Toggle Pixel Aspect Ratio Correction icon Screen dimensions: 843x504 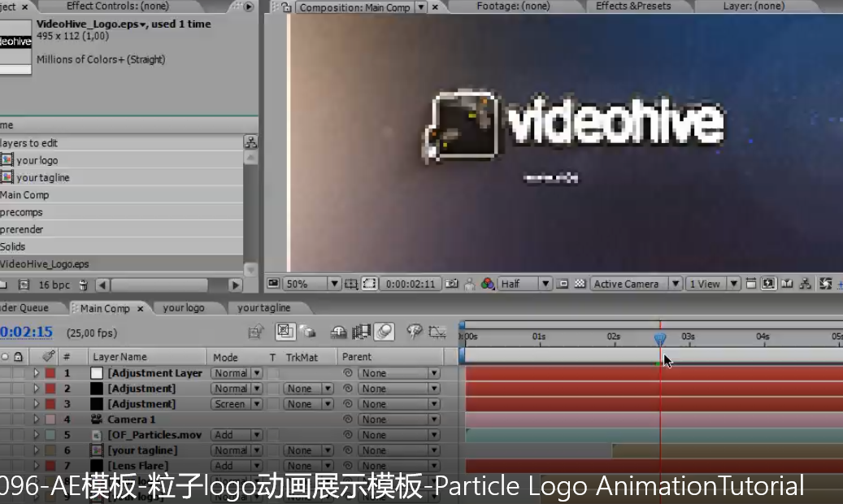[751, 284]
